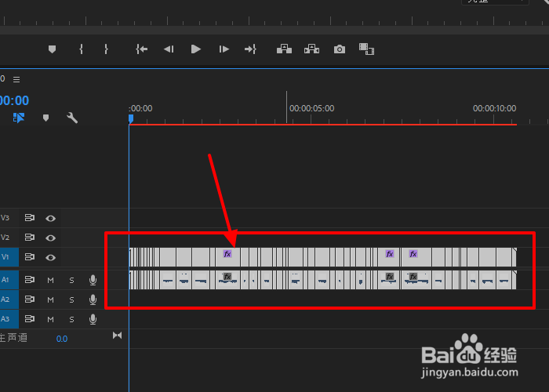This screenshot has width=549, height=392.
Task: Open the comparison view button
Action: 366,49
